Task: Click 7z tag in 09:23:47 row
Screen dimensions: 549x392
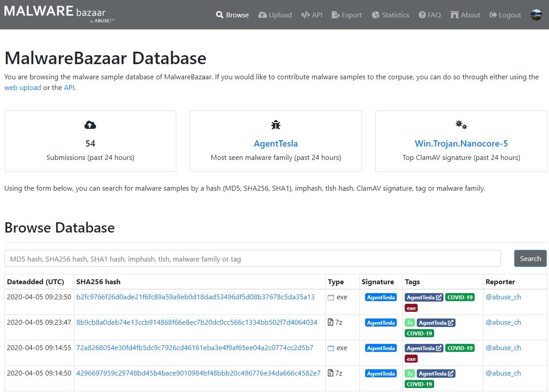Action: (410, 323)
